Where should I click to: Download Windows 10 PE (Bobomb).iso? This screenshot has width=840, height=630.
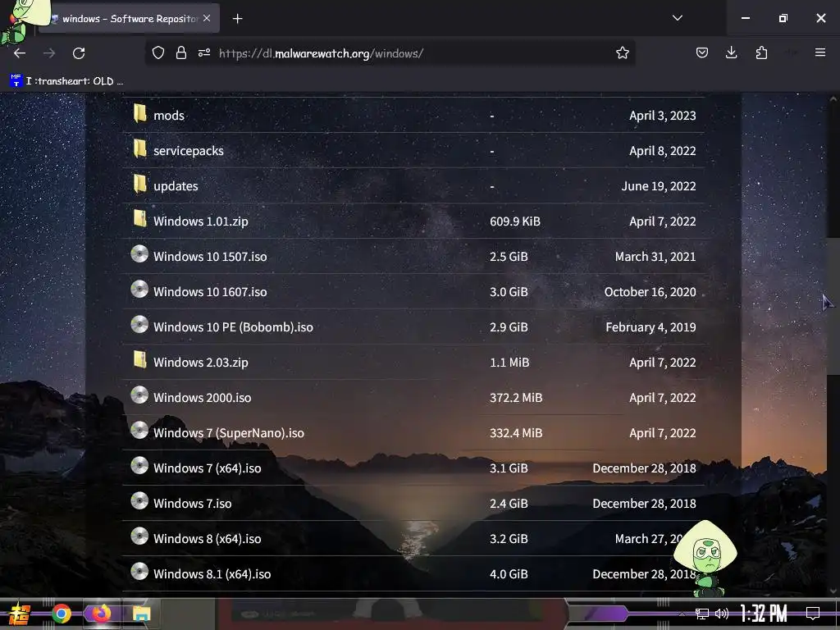[x=233, y=327]
